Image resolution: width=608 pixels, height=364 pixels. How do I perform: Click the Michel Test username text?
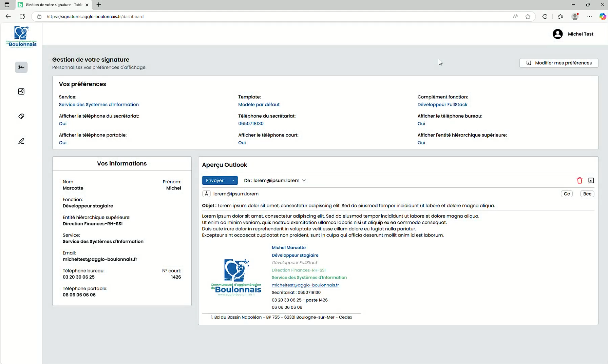tap(581, 34)
